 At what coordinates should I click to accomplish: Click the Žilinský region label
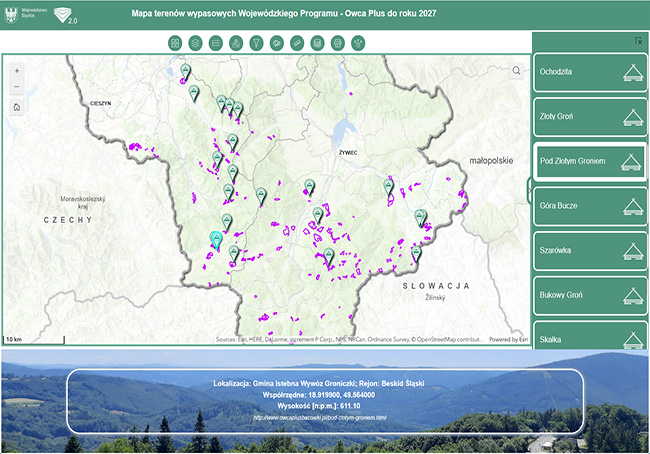point(435,297)
